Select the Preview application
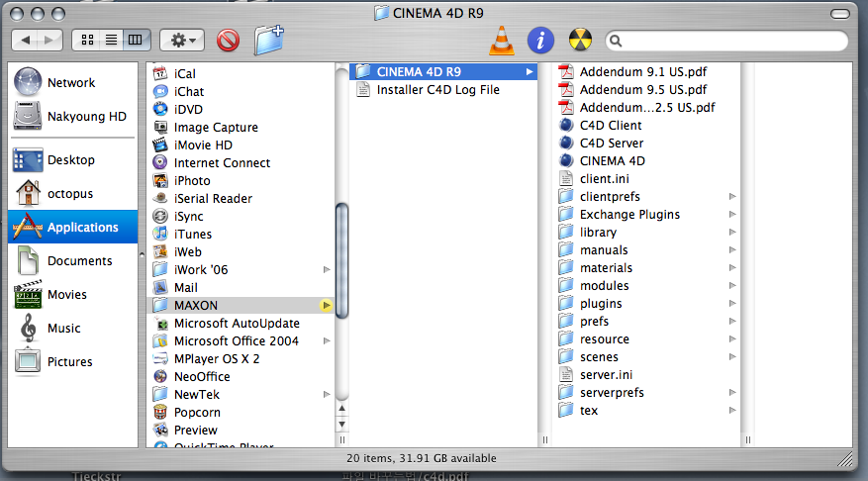This screenshot has width=868, height=481. pyautogui.click(x=241, y=431)
